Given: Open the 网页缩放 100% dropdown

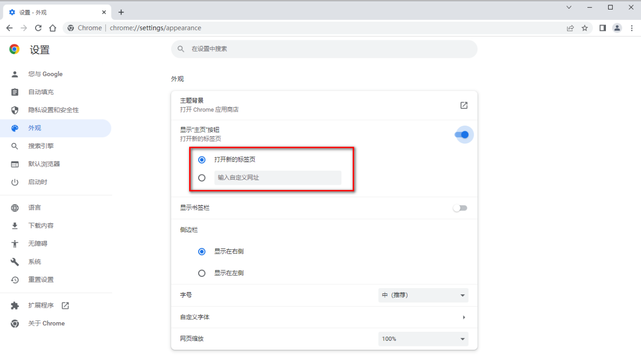Looking at the screenshot, I should coord(423,339).
